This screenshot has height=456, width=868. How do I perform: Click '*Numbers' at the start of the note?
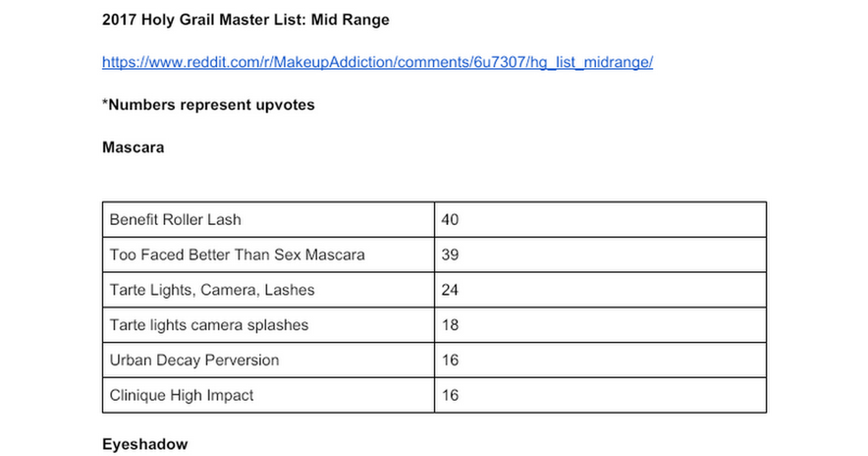135,105
